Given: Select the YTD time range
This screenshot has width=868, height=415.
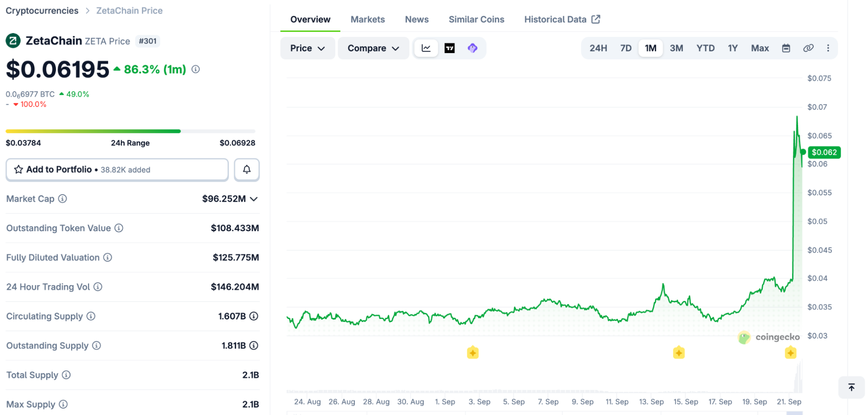Looking at the screenshot, I should (x=706, y=48).
